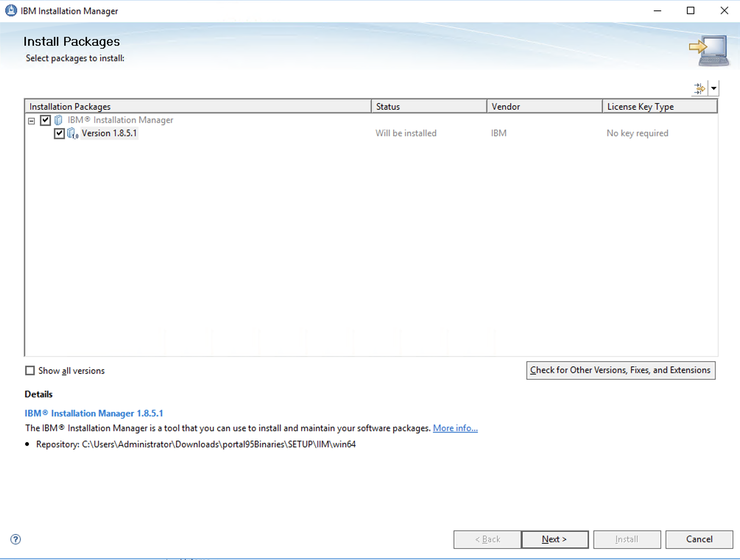Open the More info link
This screenshot has width=740, height=560.
pos(455,428)
